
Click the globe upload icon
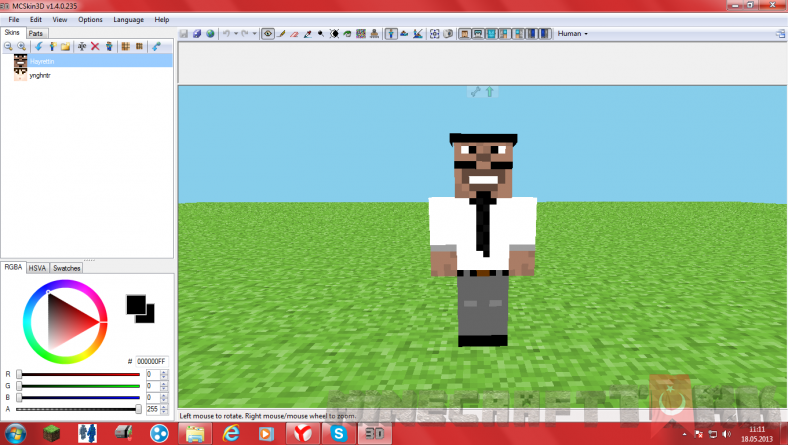tap(210, 34)
